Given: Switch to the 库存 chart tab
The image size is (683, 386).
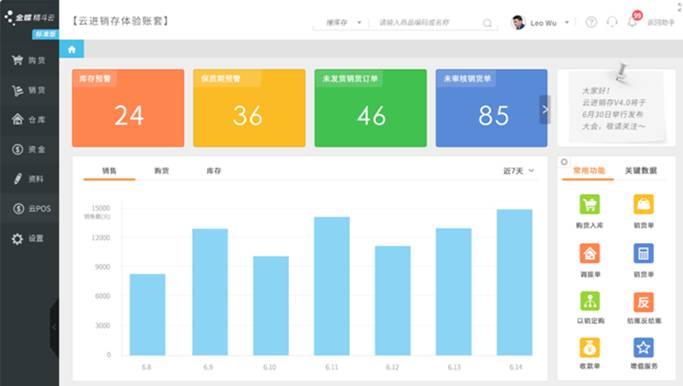Looking at the screenshot, I should pos(213,171).
